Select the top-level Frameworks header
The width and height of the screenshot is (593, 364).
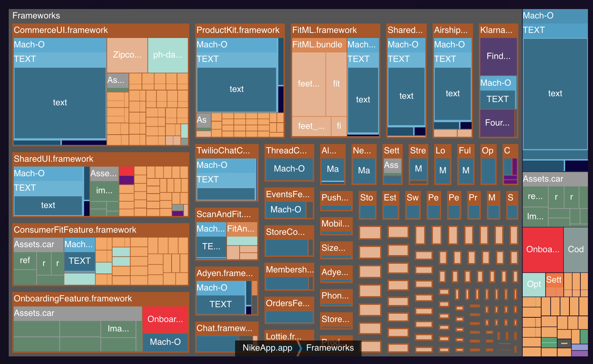[265, 16]
